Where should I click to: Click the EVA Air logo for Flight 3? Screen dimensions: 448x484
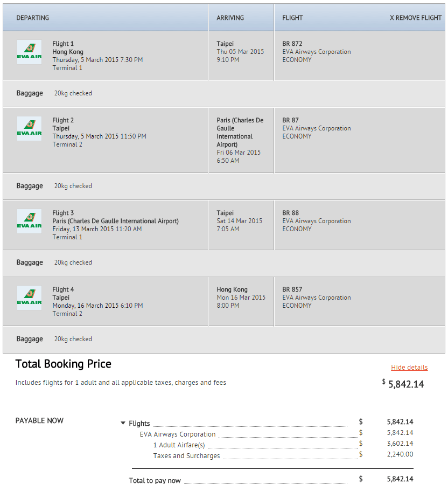[29, 222]
